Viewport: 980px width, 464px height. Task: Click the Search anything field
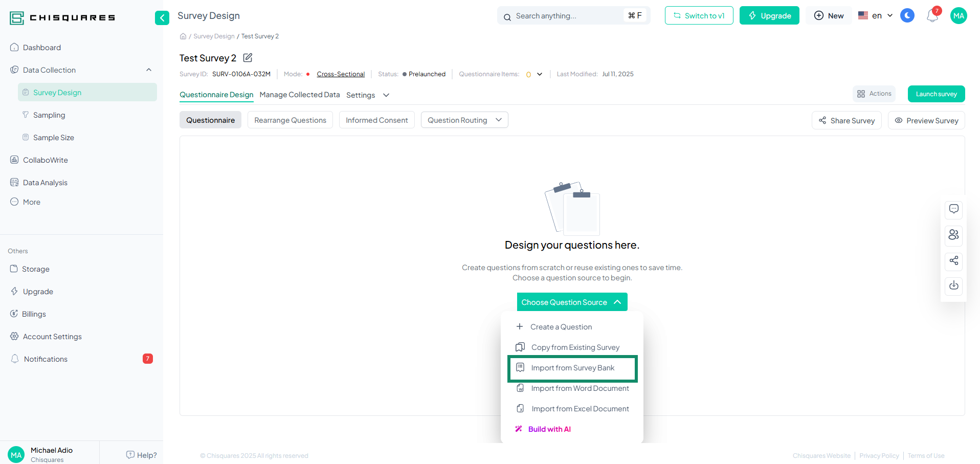point(568,16)
